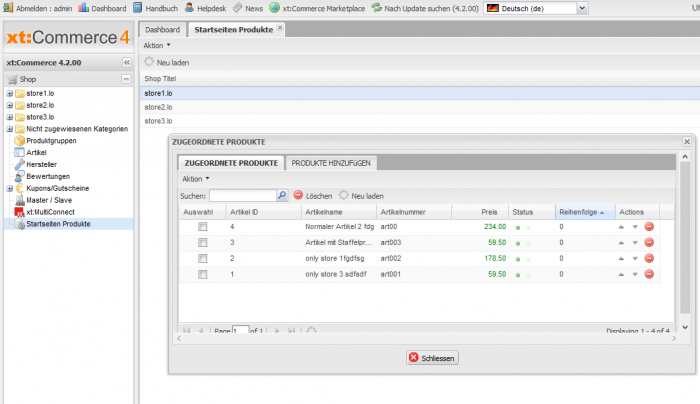Tick checkbox for only store 1fgdfsg
The height and width of the screenshot is (404, 700).
pyautogui.click(x=203, y=258)
